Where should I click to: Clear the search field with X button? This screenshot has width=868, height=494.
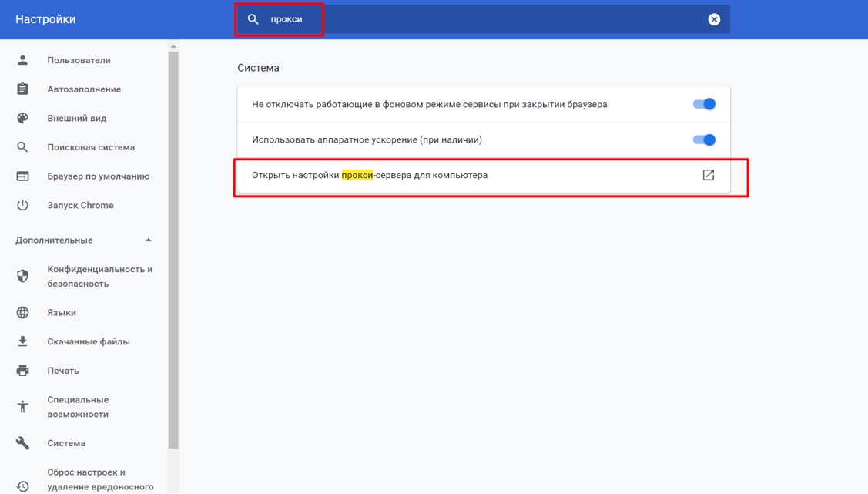(714, 19)
